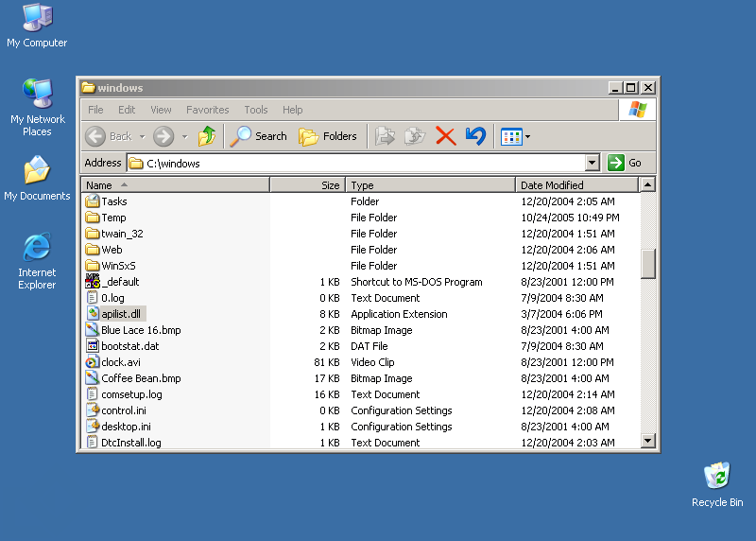Open the Views dropdown button
Viewport: 756px width, 541px height.
[x=515, y=136]
